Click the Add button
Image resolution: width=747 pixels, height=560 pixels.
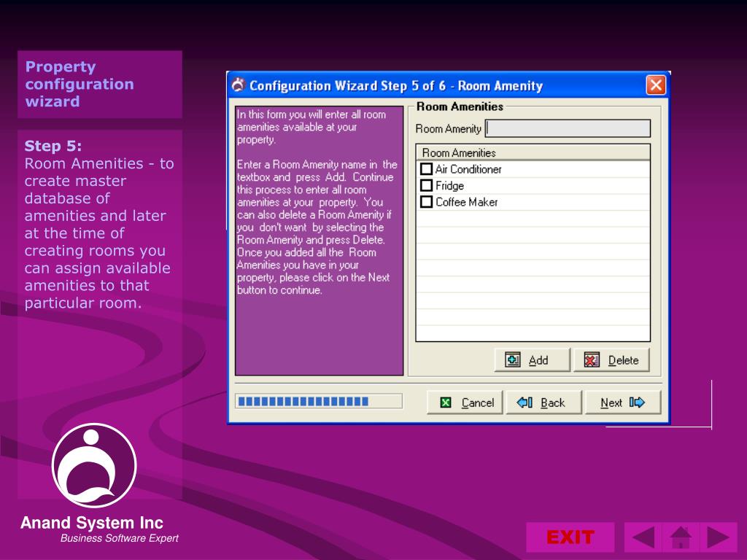tap(532, 360)
